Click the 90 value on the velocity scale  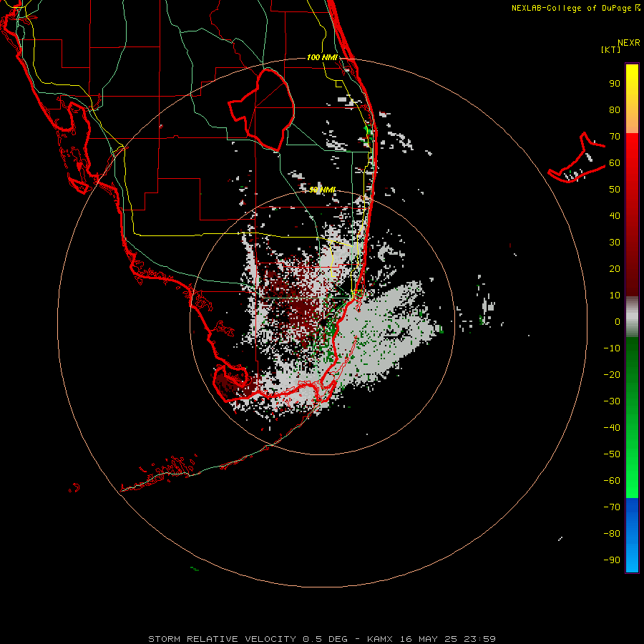click(615, 84)
